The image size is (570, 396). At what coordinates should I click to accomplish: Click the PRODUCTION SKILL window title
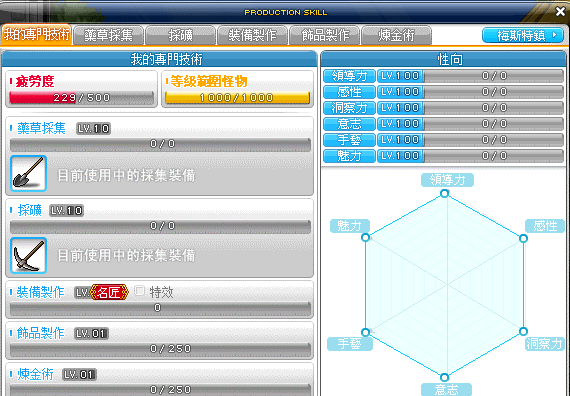pos(286,12)
